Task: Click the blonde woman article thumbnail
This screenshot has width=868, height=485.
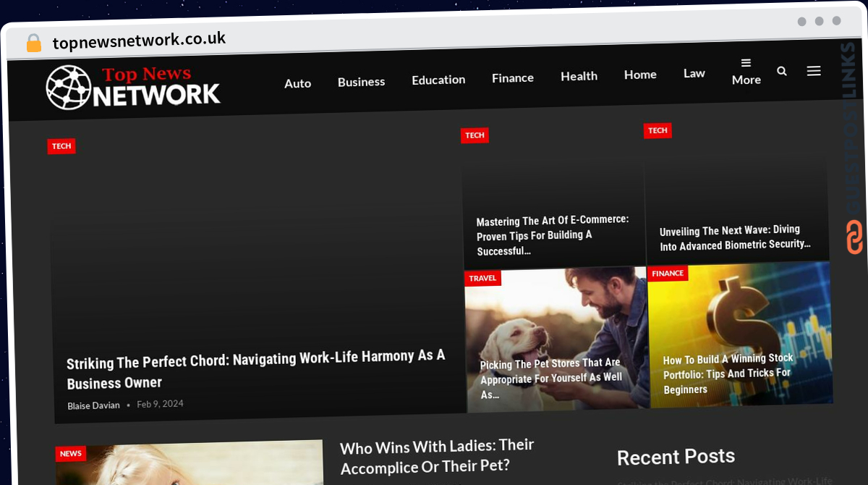Action: point(190,463)
